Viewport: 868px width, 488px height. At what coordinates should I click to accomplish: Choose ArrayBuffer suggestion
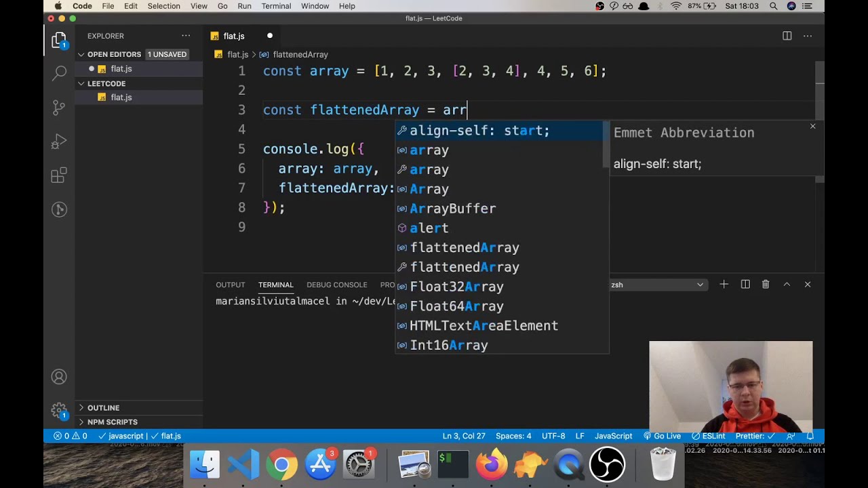[x=499, y=209]
